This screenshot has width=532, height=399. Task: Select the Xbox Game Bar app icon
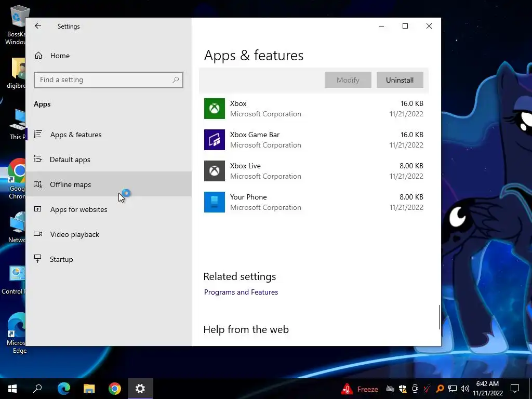point(215,140)
